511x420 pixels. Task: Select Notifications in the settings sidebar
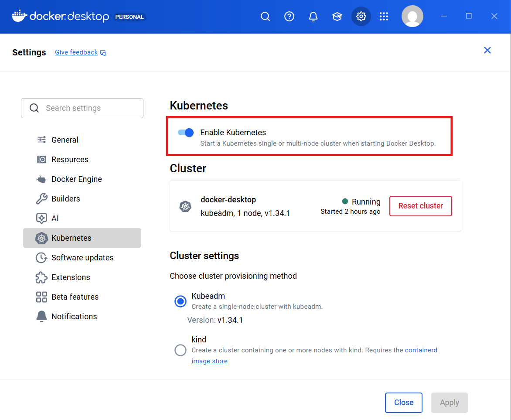coord(82,316)
